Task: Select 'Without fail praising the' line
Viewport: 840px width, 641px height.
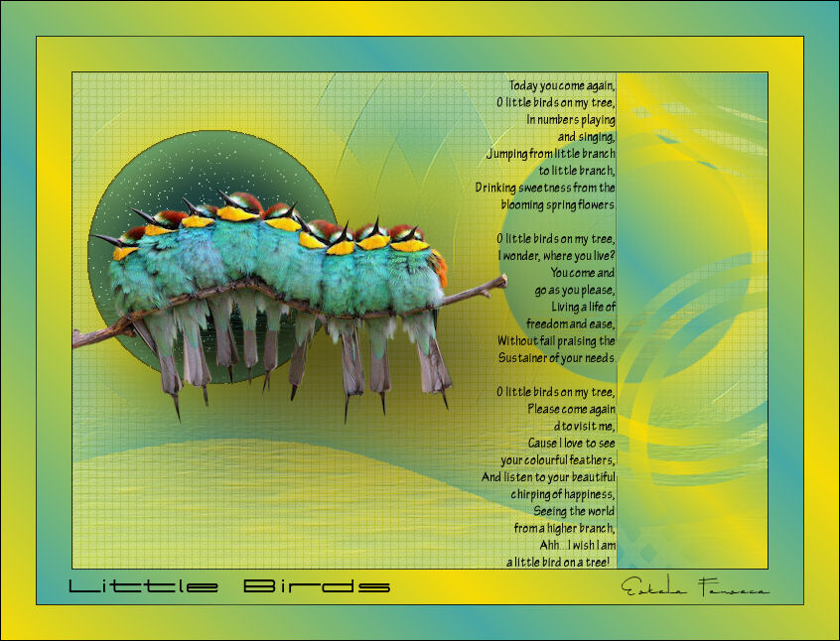Action: 557,341
